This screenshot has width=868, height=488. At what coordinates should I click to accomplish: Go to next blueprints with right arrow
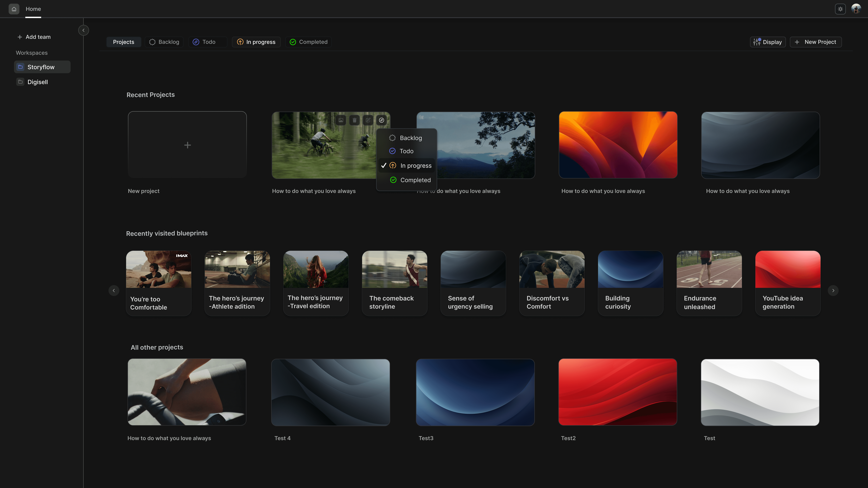[x=833, y=291]
